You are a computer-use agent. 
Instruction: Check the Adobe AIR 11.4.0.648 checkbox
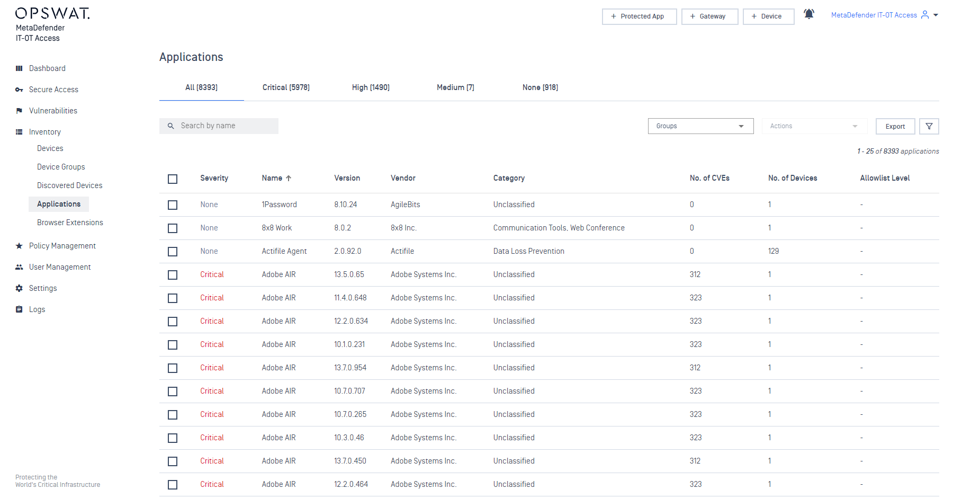pos(173,298)
